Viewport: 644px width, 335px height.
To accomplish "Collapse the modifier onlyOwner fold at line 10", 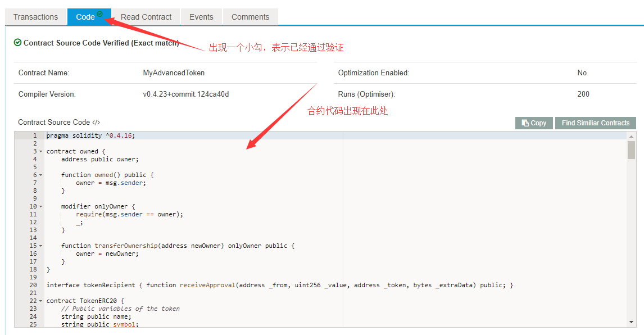I will click(x=40, y=206).
